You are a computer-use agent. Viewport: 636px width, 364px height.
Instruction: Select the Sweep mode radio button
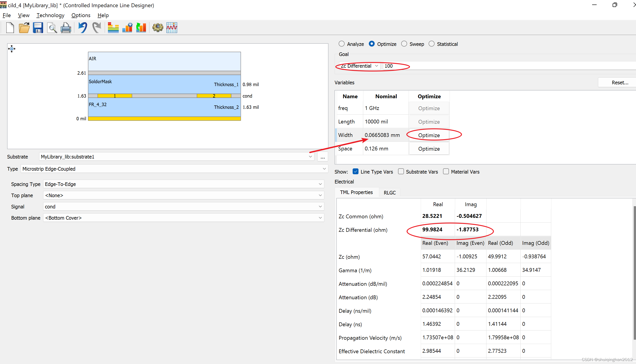(x=404, y=44)
